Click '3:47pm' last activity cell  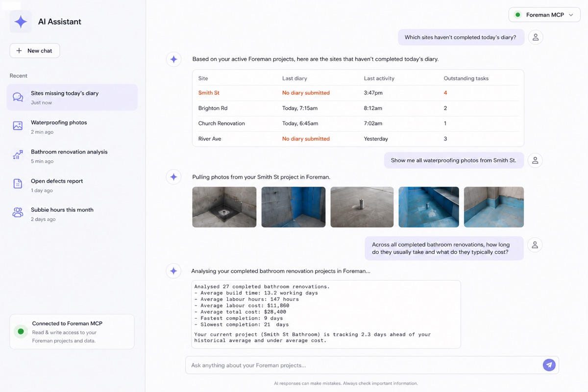pos(373,93)
